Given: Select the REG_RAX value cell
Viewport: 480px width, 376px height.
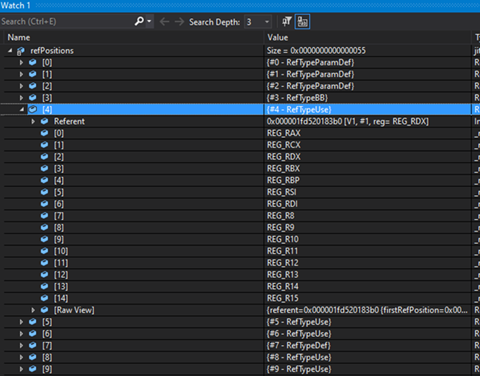Looking at the screenshot, I should tap(284, 133).
